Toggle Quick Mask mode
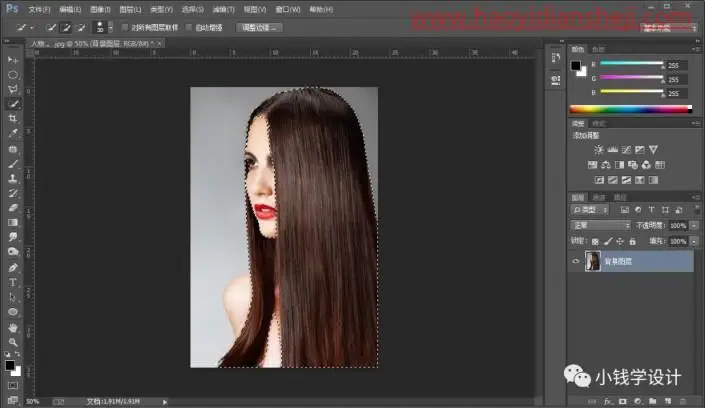 tap(13, 386)
